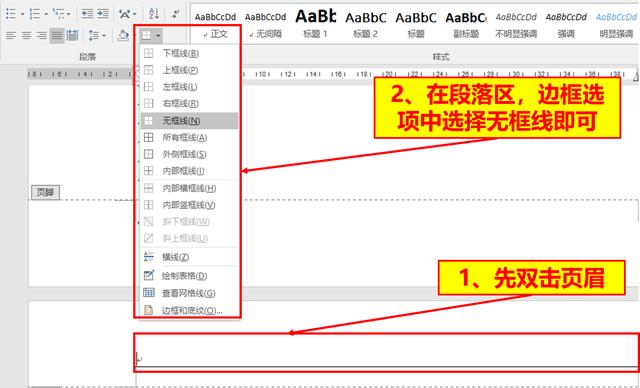This screenshot has width=640, height=388.
Task: Open the numbering format dropdown arrow
Action: point(46,14)
